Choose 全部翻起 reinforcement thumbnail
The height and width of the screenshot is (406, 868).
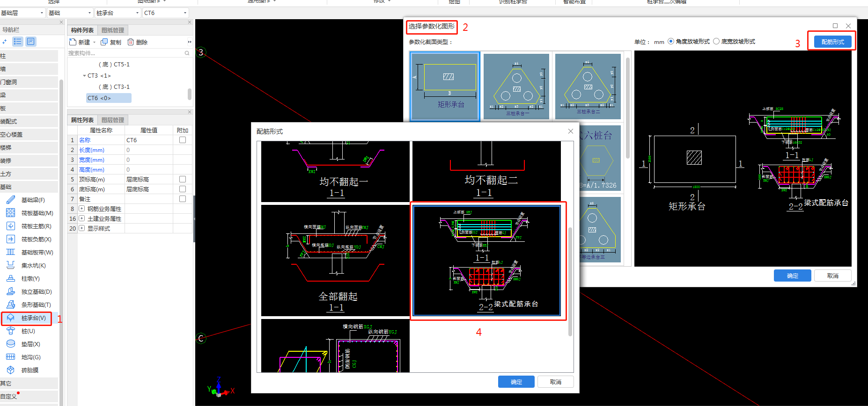pos(335,261)
